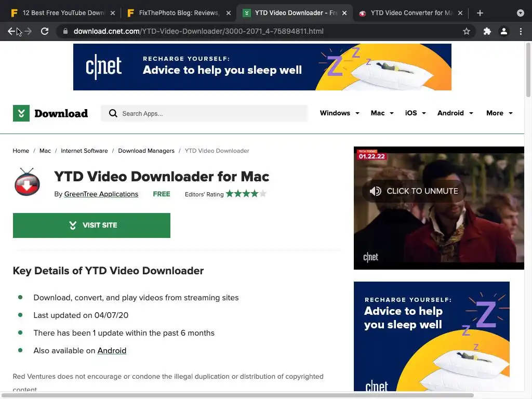Click the 'YTD Video Downloader' breadcrumb text
The height and width of the screenshot is (399, 532).
tap(217, 151)
